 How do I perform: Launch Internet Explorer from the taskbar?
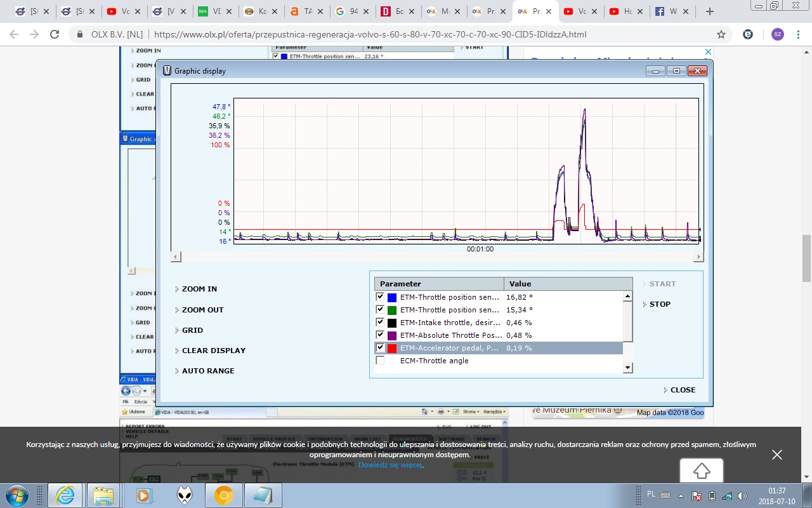(x=65, y=495)
